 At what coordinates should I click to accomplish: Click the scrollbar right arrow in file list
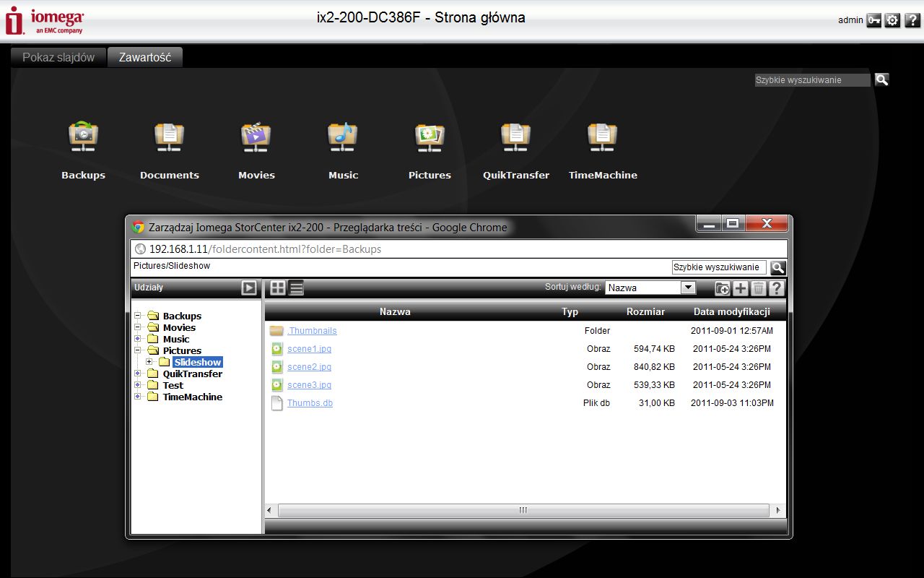click(778, 510)
